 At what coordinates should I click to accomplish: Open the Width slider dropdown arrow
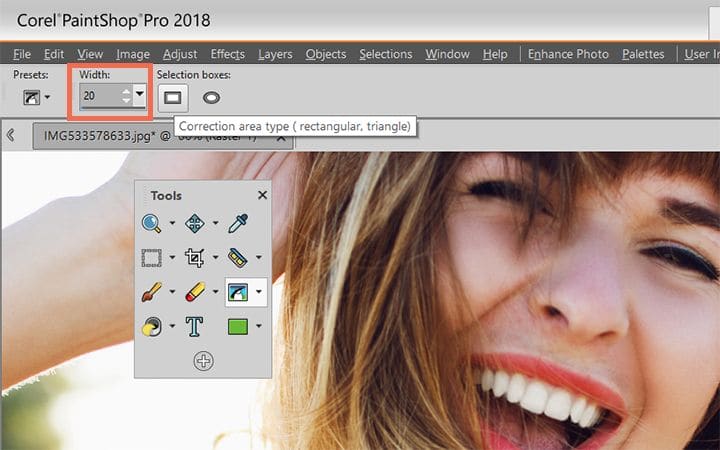tap(140, 95)
